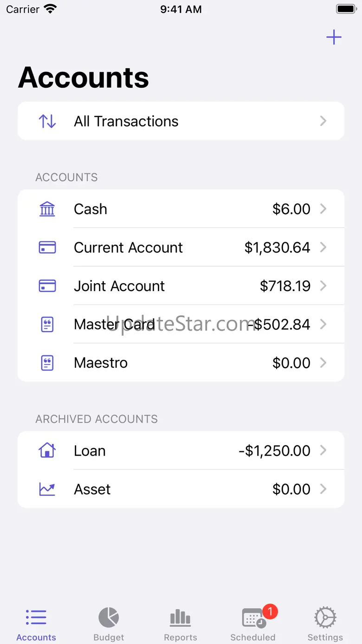The image size is (362, 644).
Task: Expand All Transactions with its chevron
Action: click(323, 121)
